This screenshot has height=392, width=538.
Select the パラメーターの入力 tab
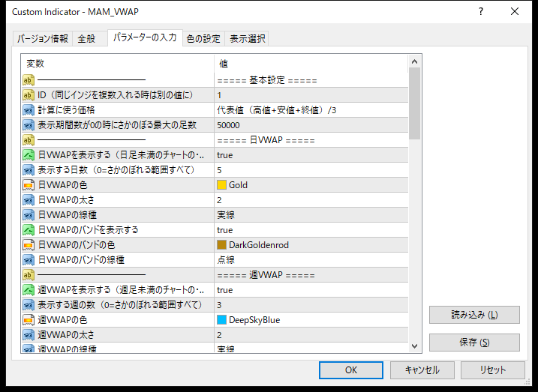click(x=145, y=37)
